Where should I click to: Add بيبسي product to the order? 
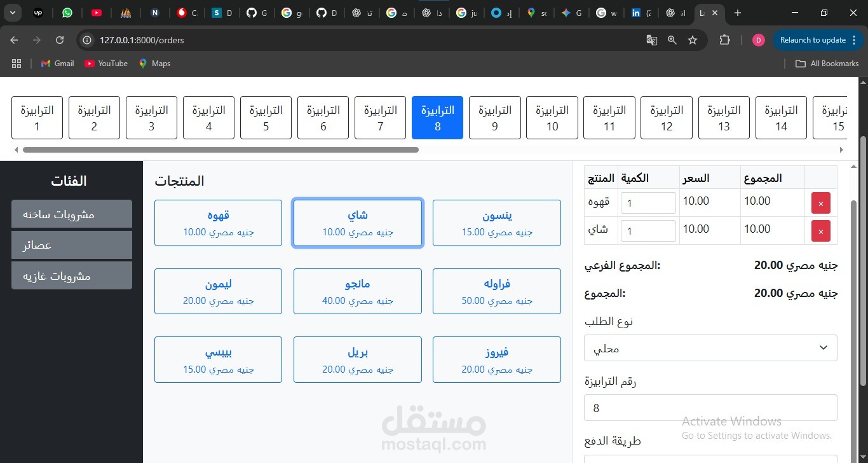tap(218, 360)
